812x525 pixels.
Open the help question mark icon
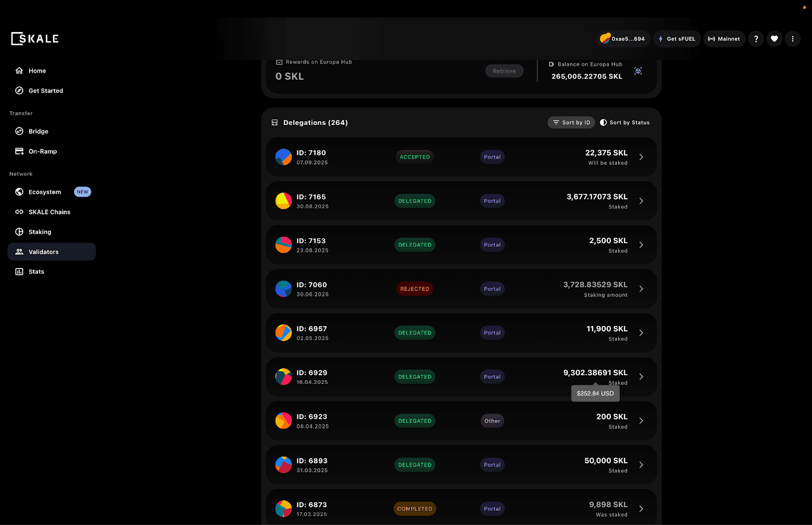coord(756,39)
